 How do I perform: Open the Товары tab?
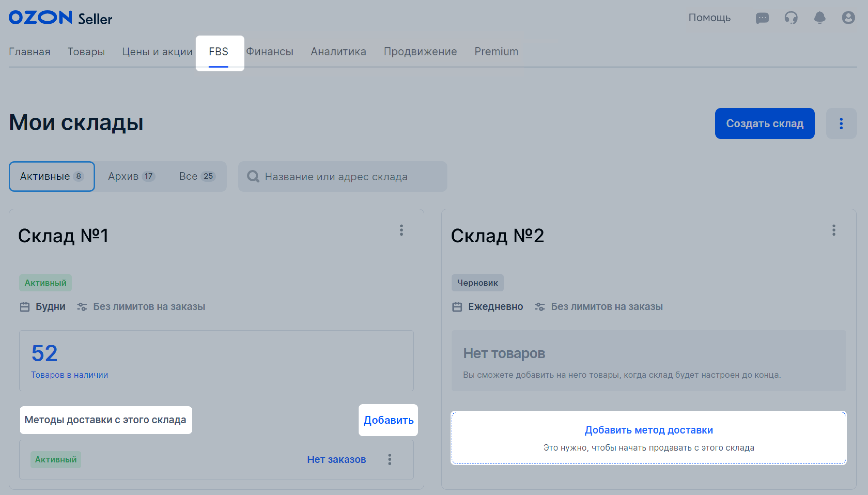pyautogui.click(x=86, y=52)
